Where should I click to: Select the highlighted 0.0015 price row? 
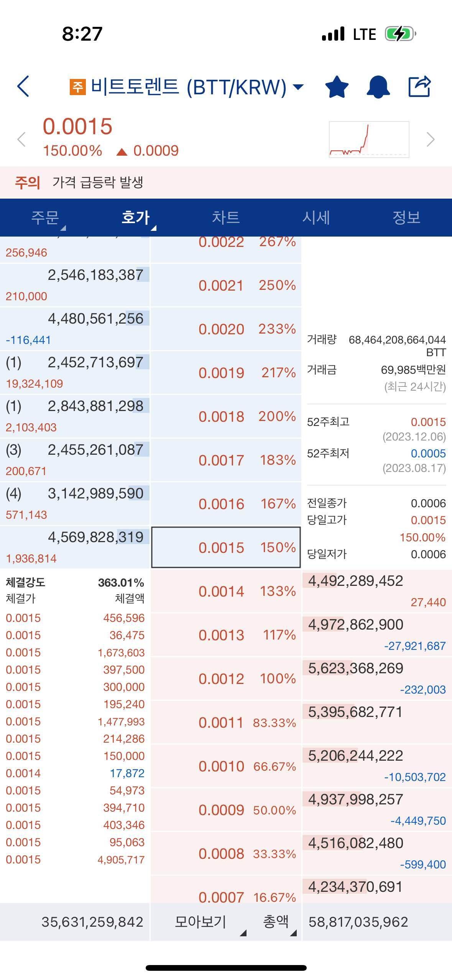coord(226,548)
